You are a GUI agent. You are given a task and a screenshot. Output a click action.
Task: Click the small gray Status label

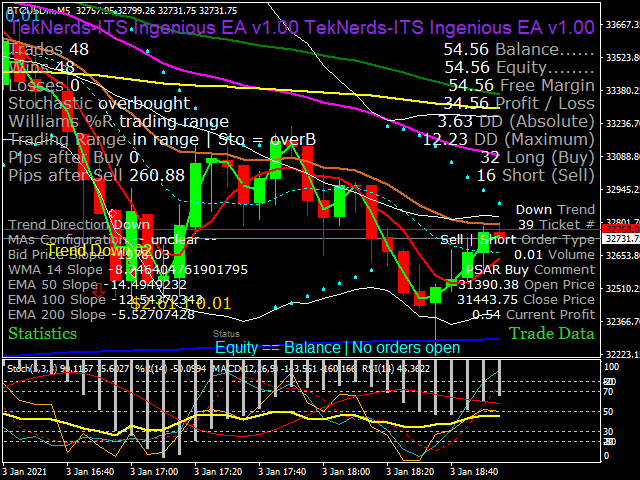[227, 334]
